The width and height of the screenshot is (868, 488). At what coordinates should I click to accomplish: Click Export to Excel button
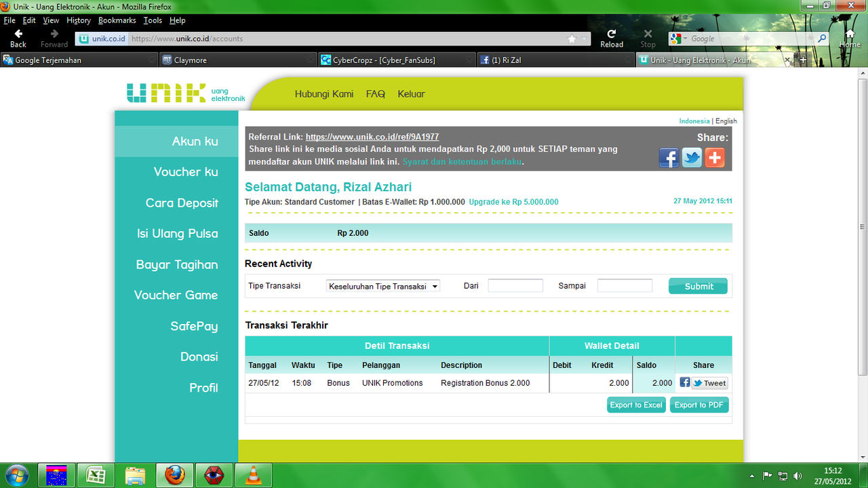coord(636,405)
